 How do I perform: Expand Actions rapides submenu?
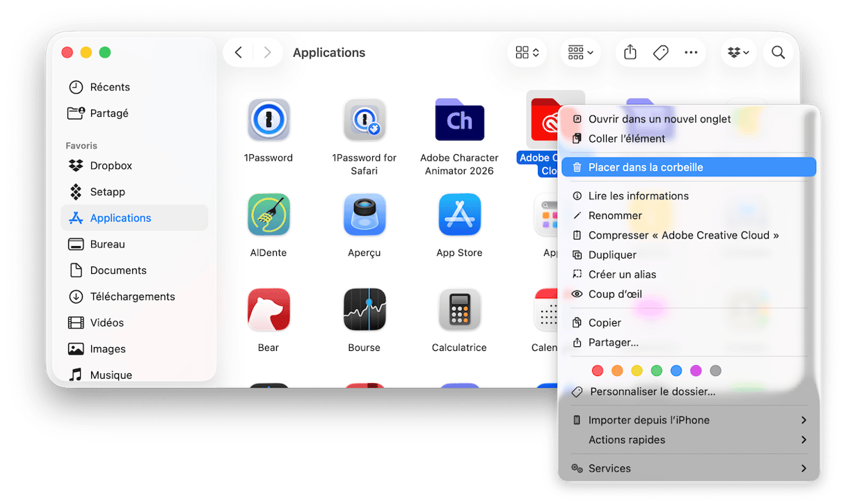[689, 439]
